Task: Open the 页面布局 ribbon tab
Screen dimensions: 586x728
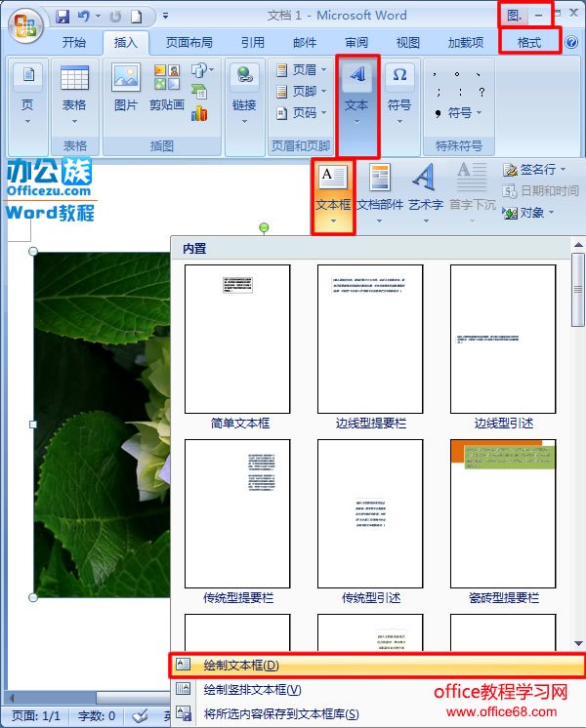Action: pos(189,43)
